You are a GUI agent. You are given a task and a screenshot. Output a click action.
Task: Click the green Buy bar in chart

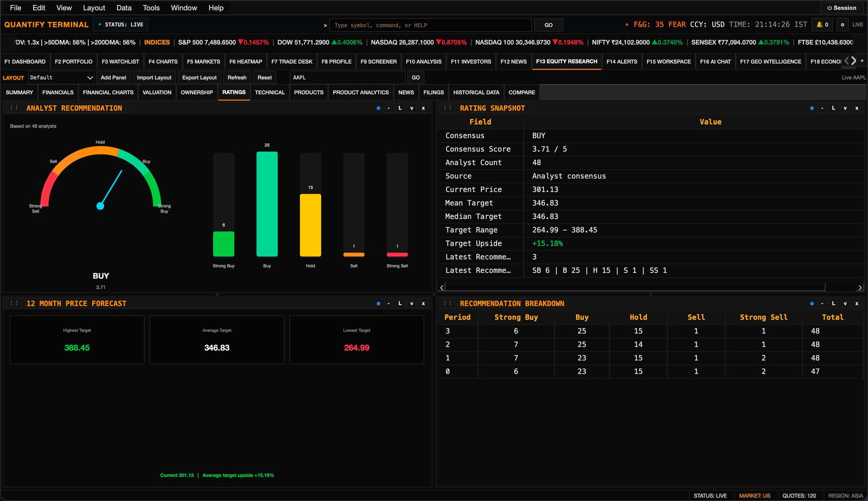[267, 204]
